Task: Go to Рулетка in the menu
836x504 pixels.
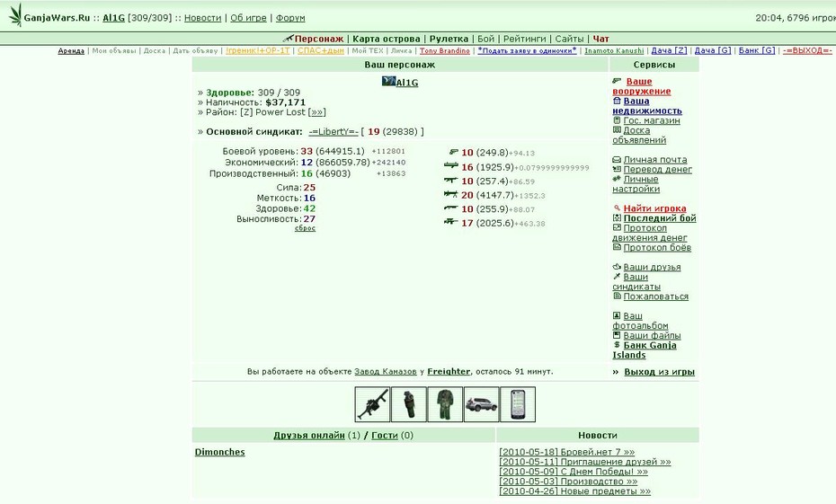Action: pyautogui.click(x=449, y=39)
